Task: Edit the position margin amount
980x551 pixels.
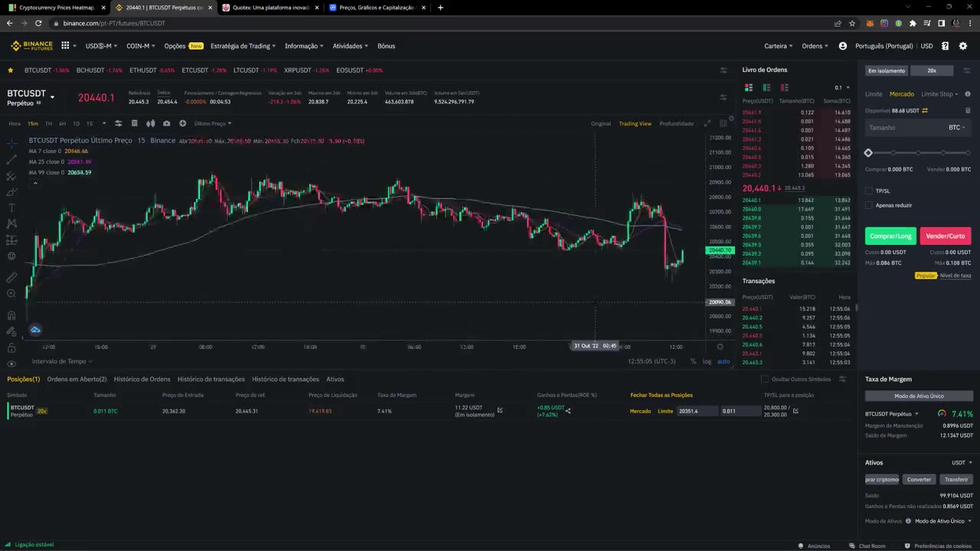Action: point(500,410)
